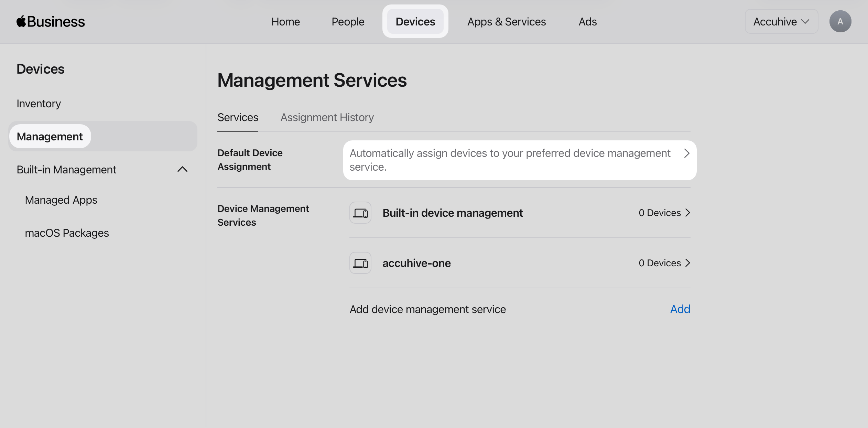
Task: Open the Accuhive organization dropdown
Action: click(781, 21)
